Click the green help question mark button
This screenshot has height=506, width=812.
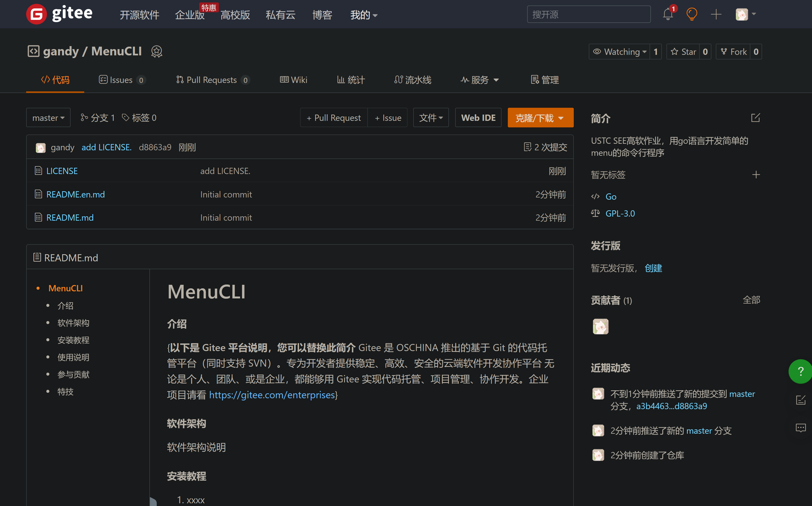800,371
